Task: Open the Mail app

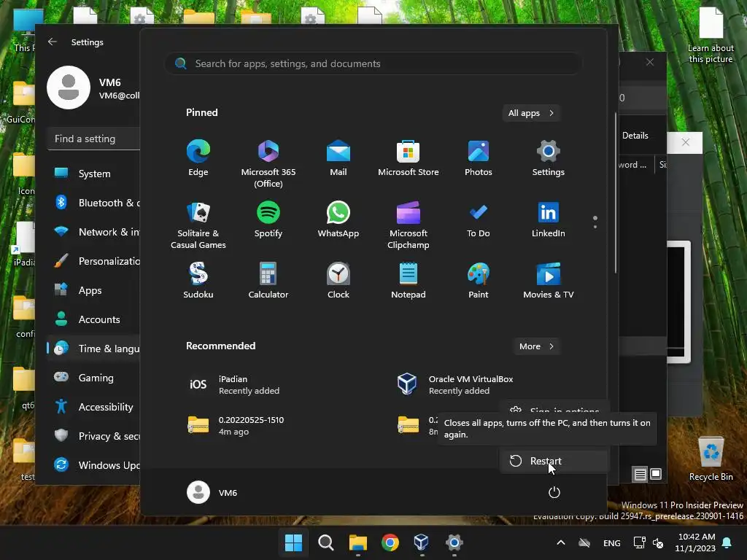Action: point(338,158)
